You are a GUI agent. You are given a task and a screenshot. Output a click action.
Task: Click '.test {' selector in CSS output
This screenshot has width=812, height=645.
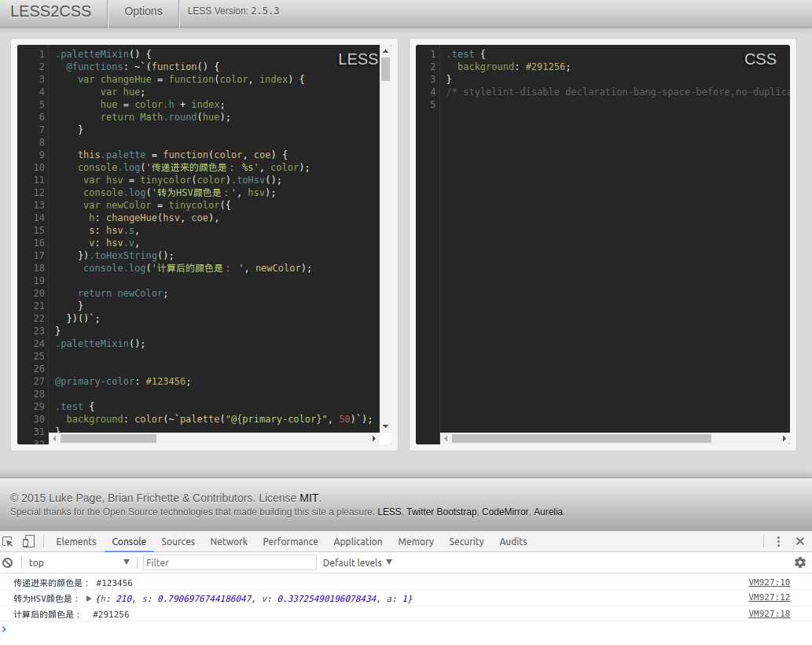coord(466,53)
